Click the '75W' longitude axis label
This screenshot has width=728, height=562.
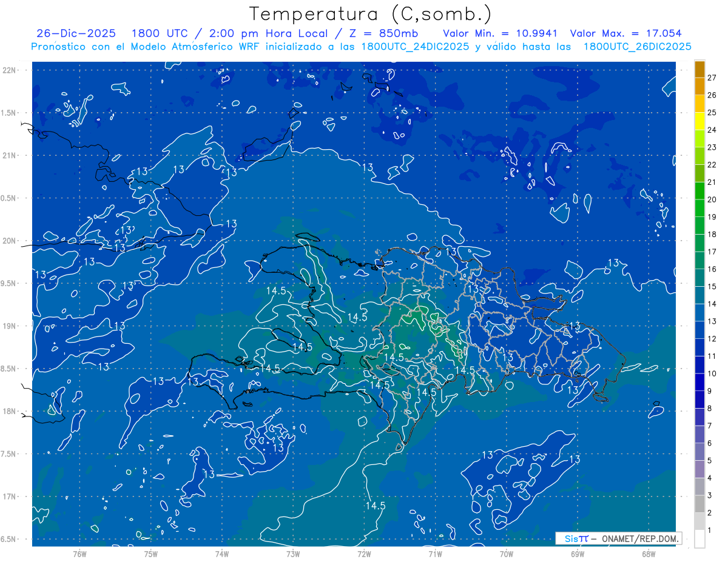click(151, 554)
